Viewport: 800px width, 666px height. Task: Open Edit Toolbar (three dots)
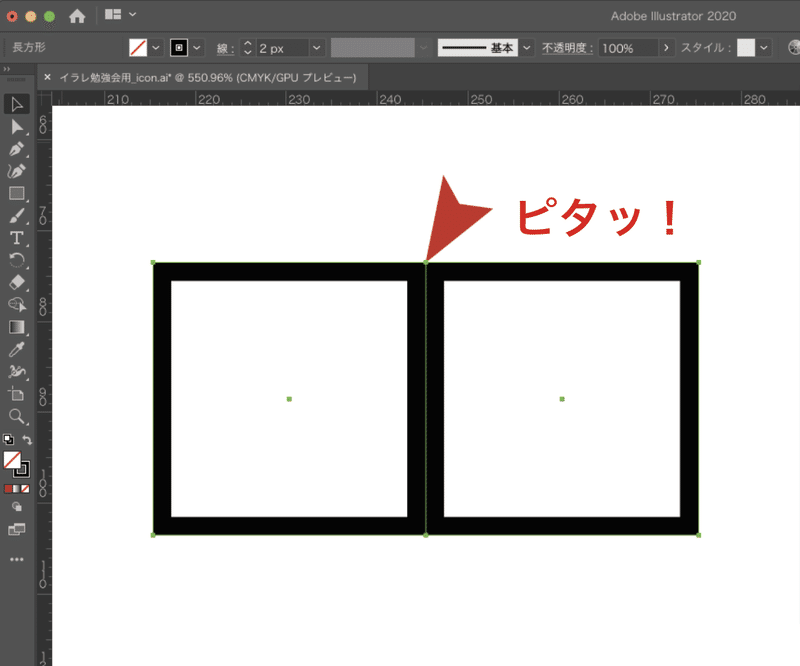tap(17, 559)
